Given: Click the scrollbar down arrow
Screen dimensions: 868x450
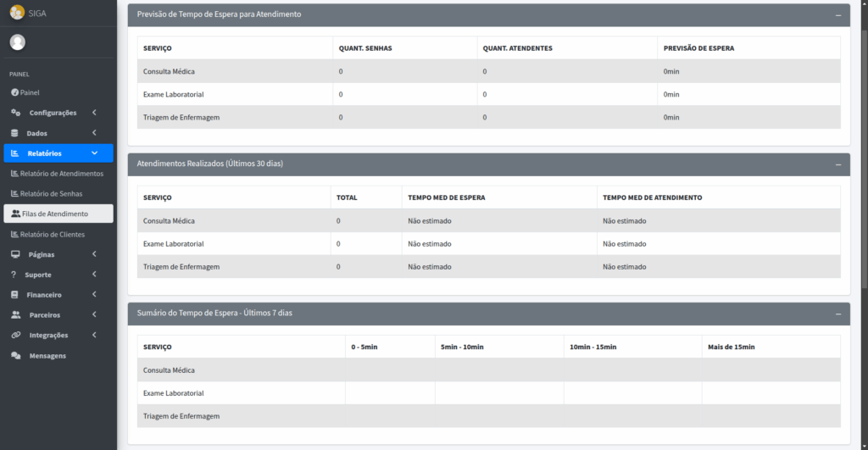Looking at the screenshot, I should pos(864,446).
